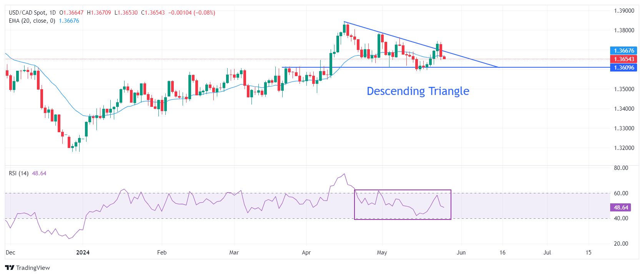
Task: Click the Dec label on time axis
Action: [11, 253]
